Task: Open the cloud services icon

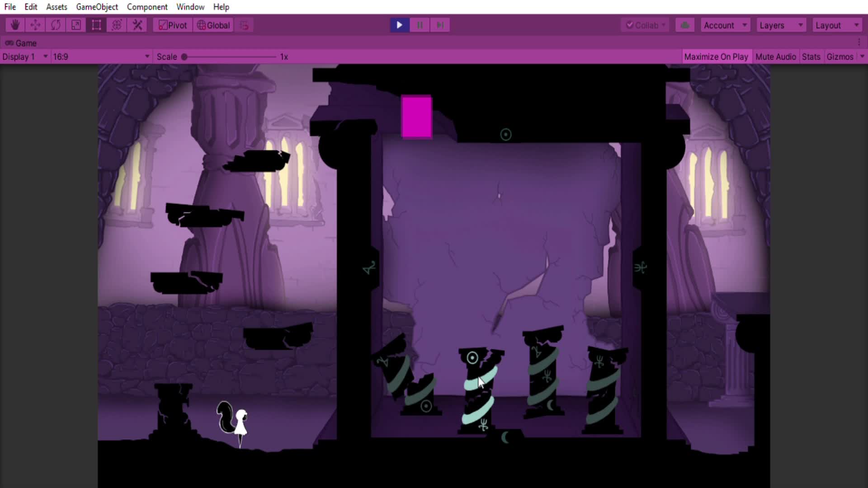Action: click(x=685, y=25)
